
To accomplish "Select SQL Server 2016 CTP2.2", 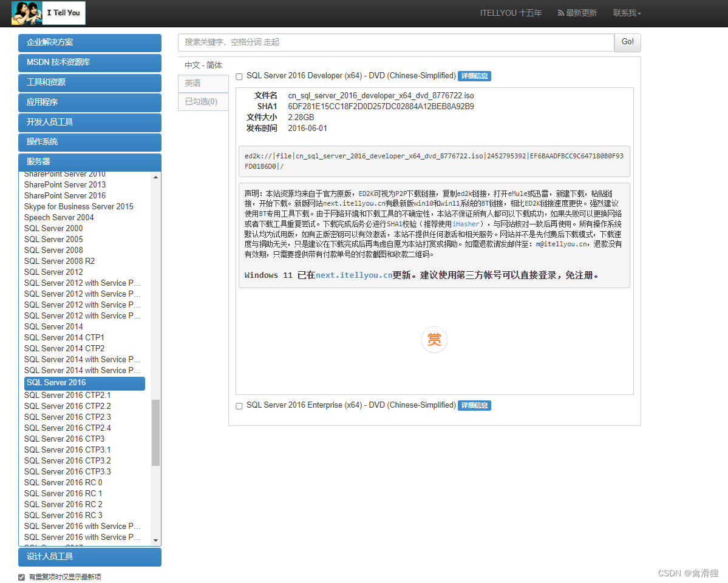I will 67,406.
